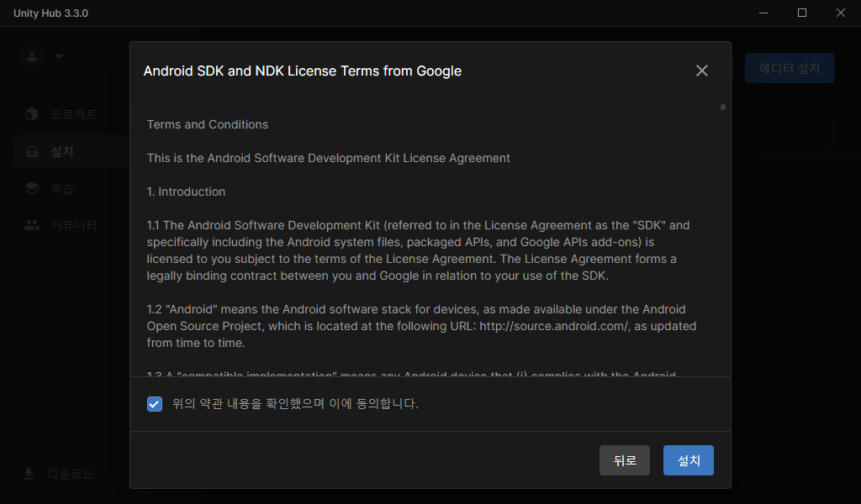The image size is (861, 504).
Task: Click the 설치 install button in dialog
Action: (688, 460)
